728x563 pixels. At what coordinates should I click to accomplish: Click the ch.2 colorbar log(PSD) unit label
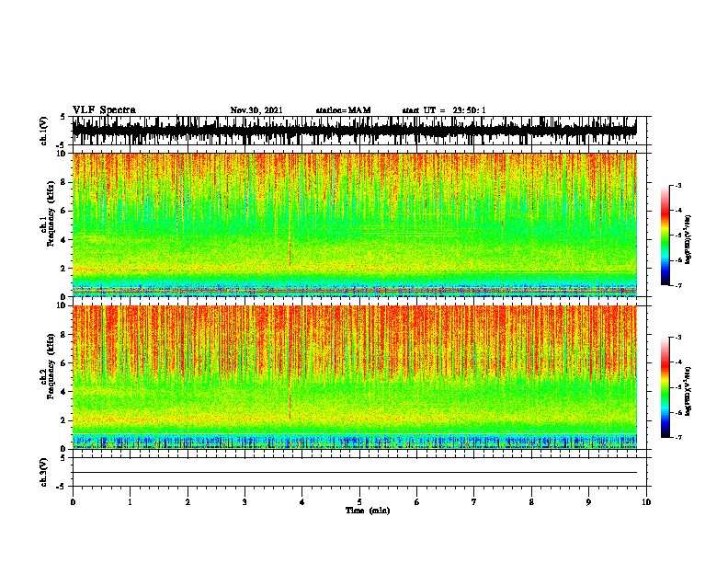click(x=688, y=391)
